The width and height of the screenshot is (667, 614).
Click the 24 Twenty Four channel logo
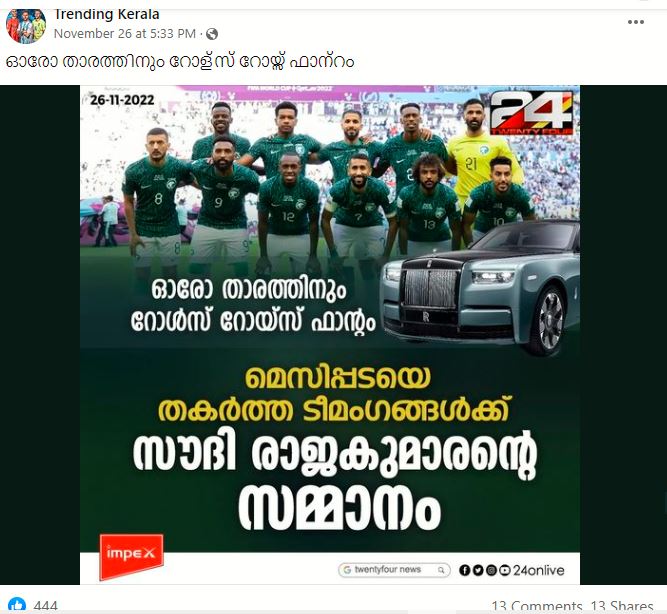(x=531, y=112)
